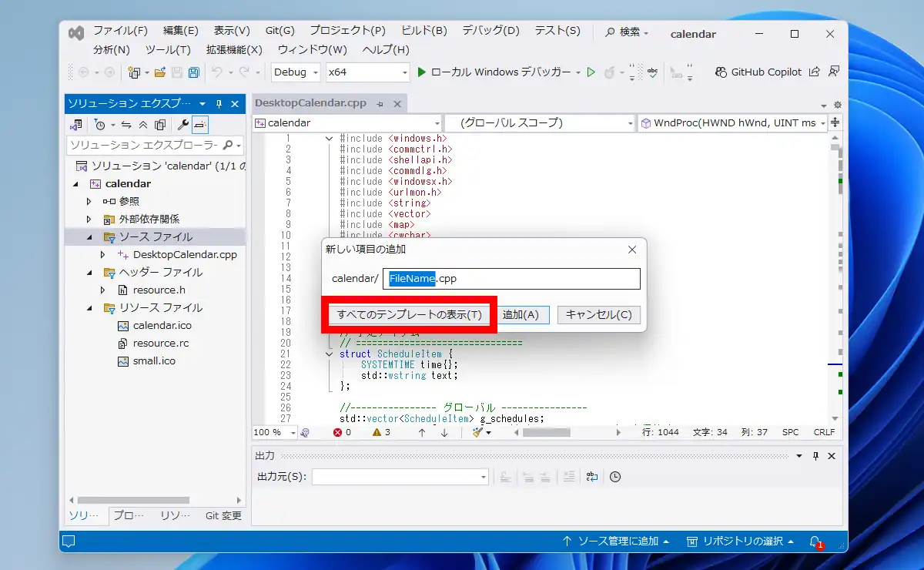The width and height of the screenshot is (924, 570).
Task: Toggle word wrap in the Output panel
Action: point(591,477)
